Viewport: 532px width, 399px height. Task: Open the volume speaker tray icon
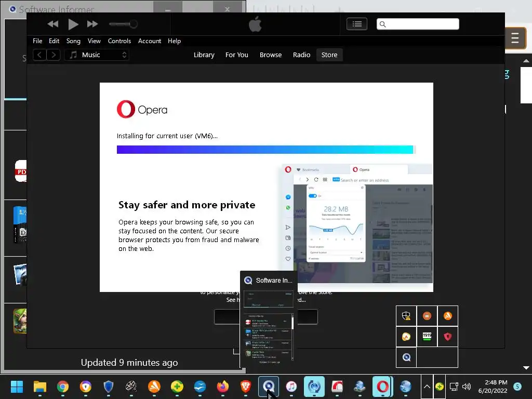tap(467, 387)
